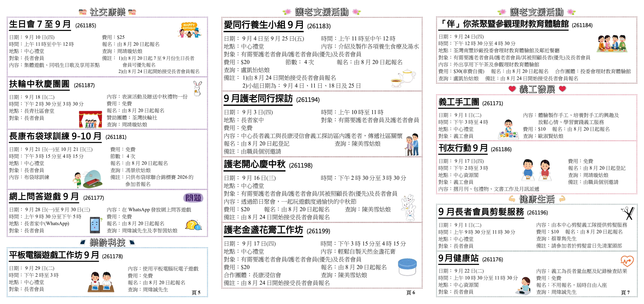Click the heading 網上問答遊戲 9 月
644x304 pixels.
44,197
